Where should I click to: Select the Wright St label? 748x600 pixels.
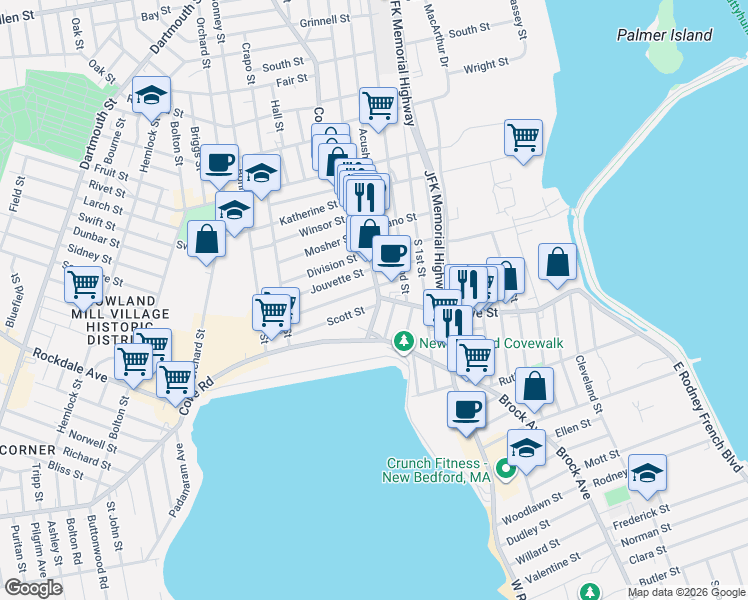pyautogui.click(x=486, y=65)
